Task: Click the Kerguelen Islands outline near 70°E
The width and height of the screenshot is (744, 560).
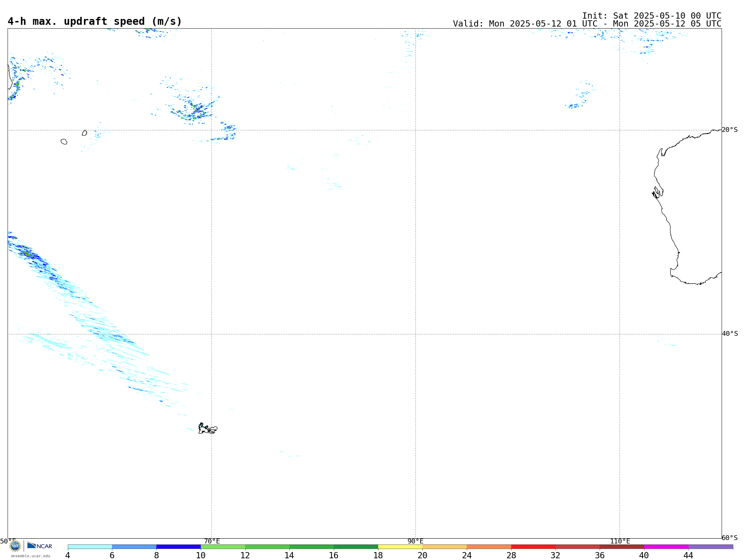Action: [208, 429]
